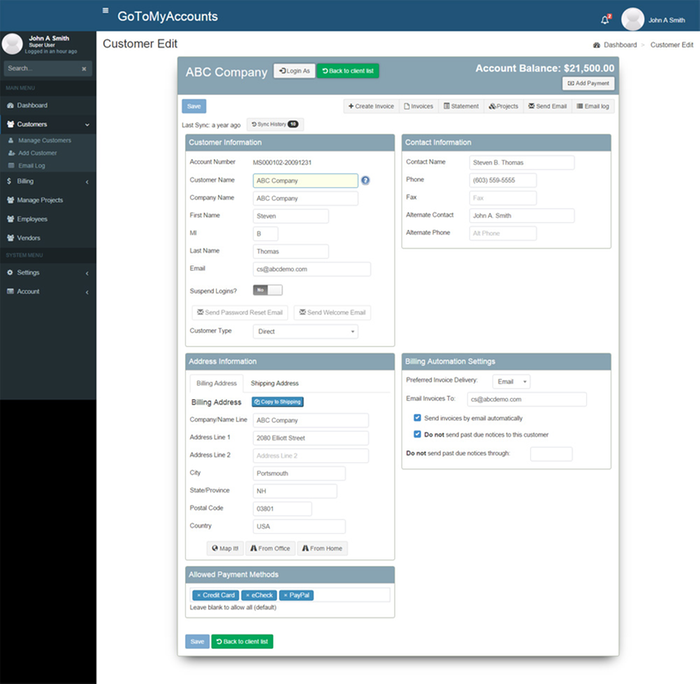Open the notifications bell icon
Image resolution: width=700 pixels, height=684 pixels.
tap(605, 20)
